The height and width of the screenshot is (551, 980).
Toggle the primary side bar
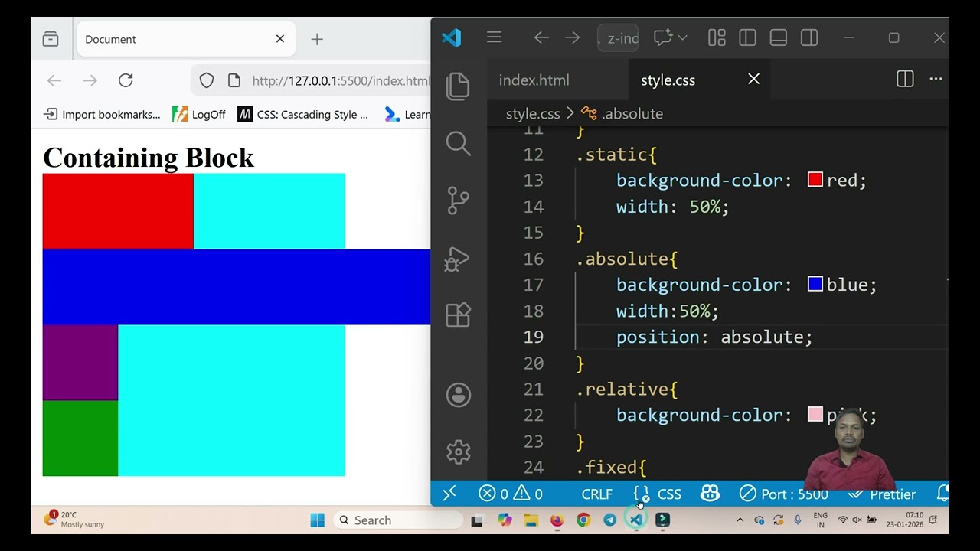point(747,37)
